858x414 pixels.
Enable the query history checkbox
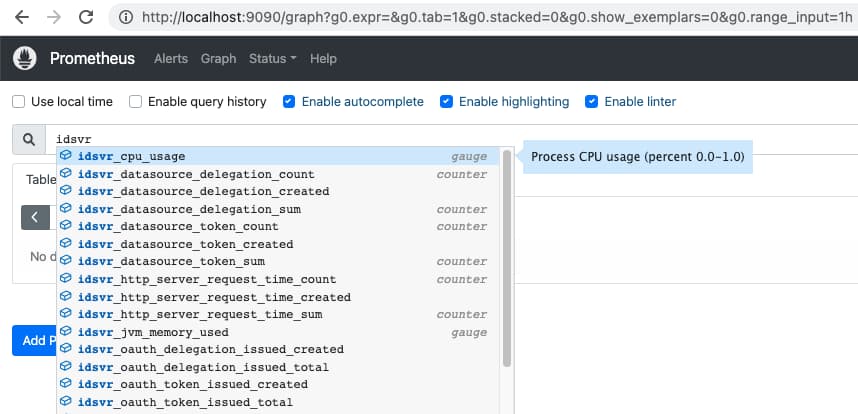136,102
